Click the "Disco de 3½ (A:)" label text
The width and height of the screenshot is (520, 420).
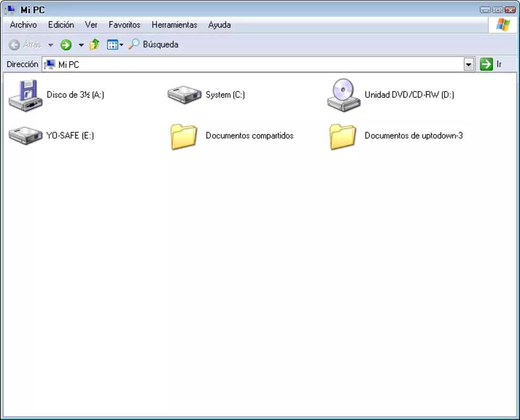(x=75, y=95)
